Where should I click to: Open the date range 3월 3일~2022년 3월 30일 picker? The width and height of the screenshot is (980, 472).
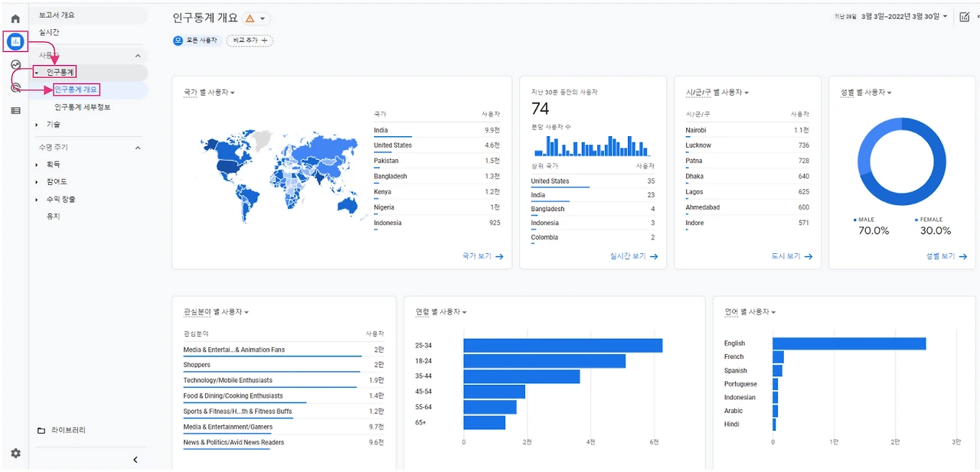pyautogui.click(x=903, y=16)
